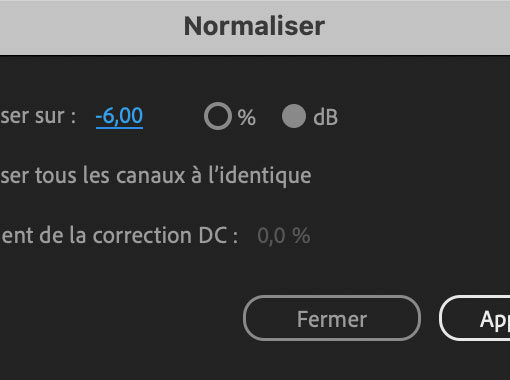Viewport: 510px width, 380px height.
Task: Select the dB radio button
Action: pos(294,116)
